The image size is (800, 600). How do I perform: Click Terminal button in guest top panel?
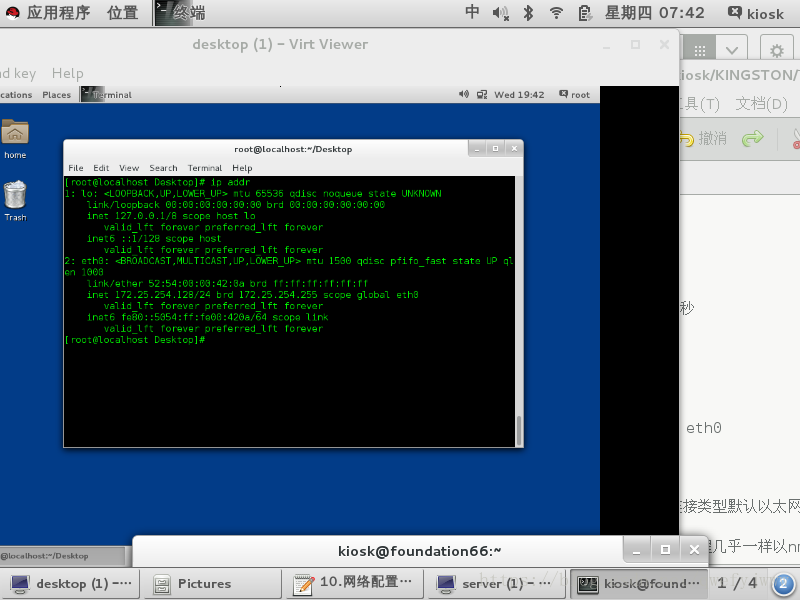(x=107, y=95)
